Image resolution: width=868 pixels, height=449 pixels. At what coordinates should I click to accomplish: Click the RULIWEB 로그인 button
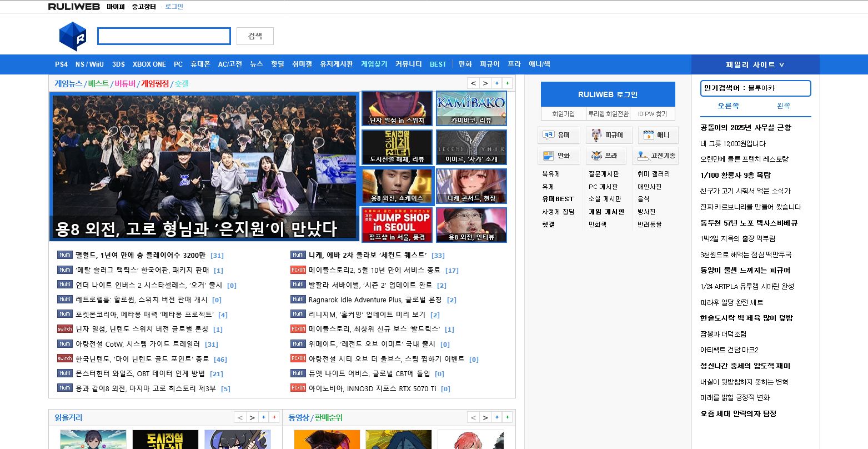tap(608, 94)
